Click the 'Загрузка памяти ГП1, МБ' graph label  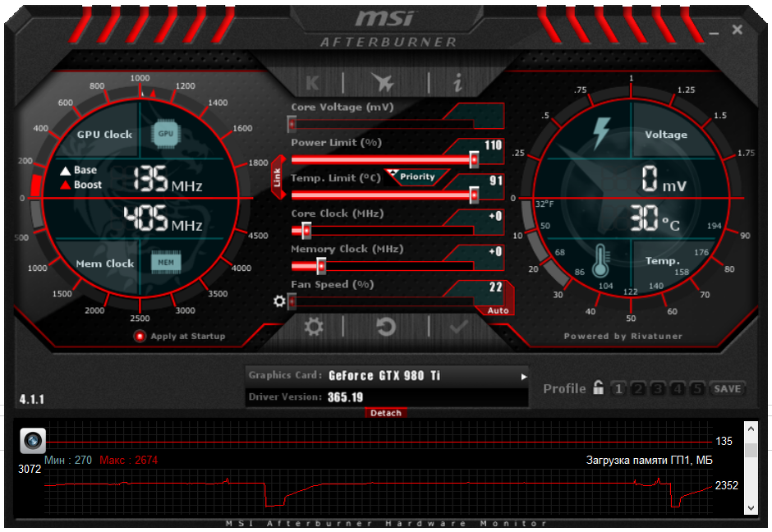click(x=649, y=460)
